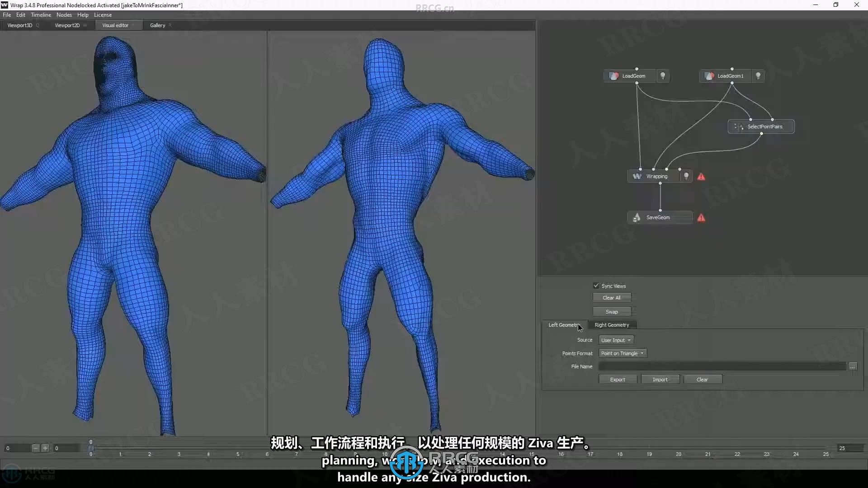Select the SelectPointPairs node label
This screenshot has width=868, height=488.
pyautogui.click(x=764, y=127)
